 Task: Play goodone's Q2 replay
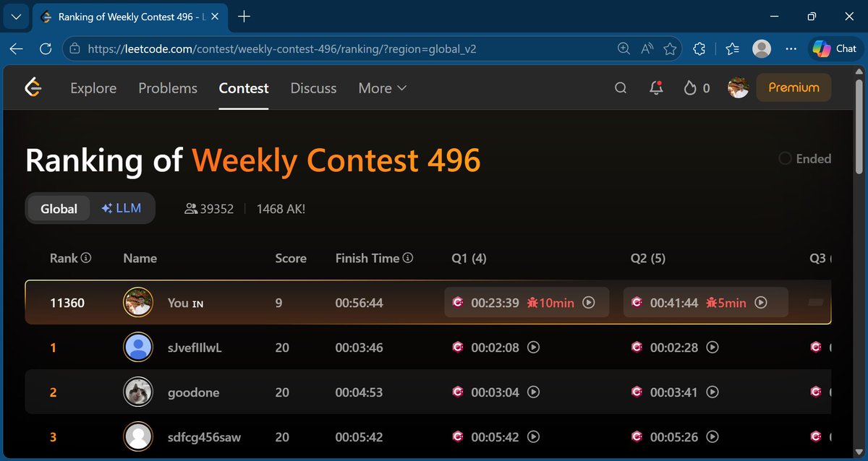coord(712,392)
